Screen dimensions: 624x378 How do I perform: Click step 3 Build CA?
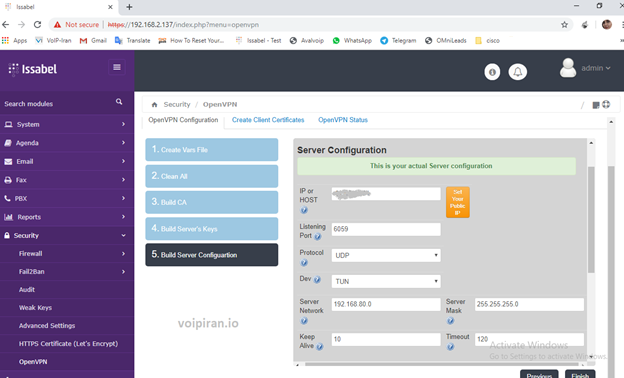tap(212, 202)
